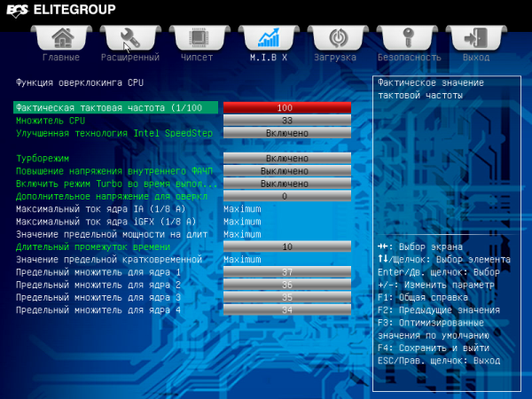
Task: Select the M.I.B X chart icon
Action: 269,37
